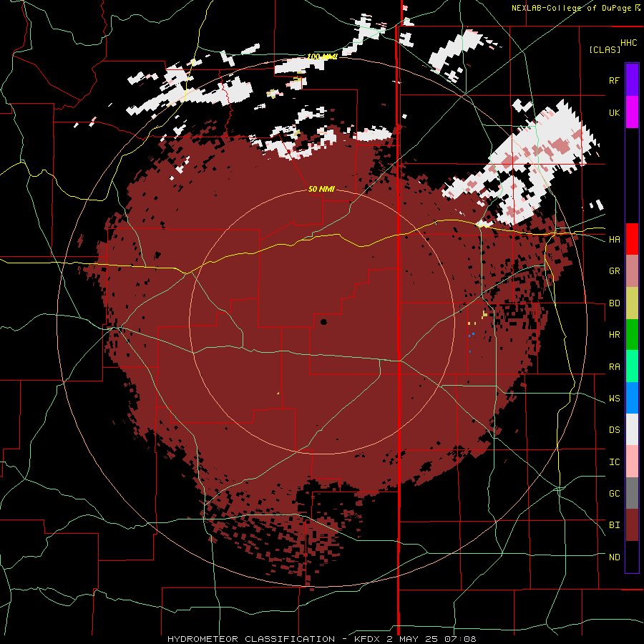Click the NEXLAB-College of DuPage credit text
This screenshot has width=644, height=644.
[571, 8]
